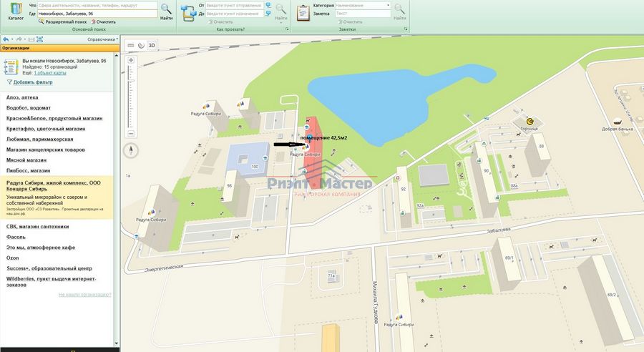Select Мясной магазин in results
The height and width of the screenshot is (352, 644).
tap(26, 160)
